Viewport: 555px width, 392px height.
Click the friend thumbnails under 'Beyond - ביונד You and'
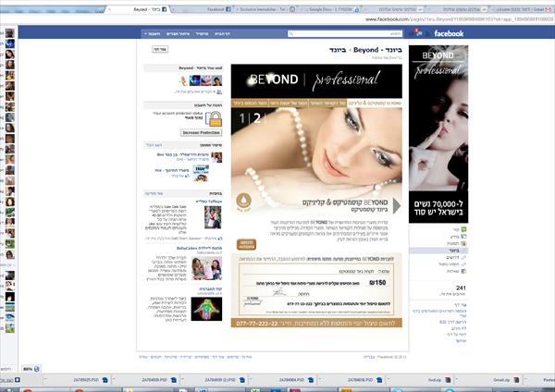[202, 80]
